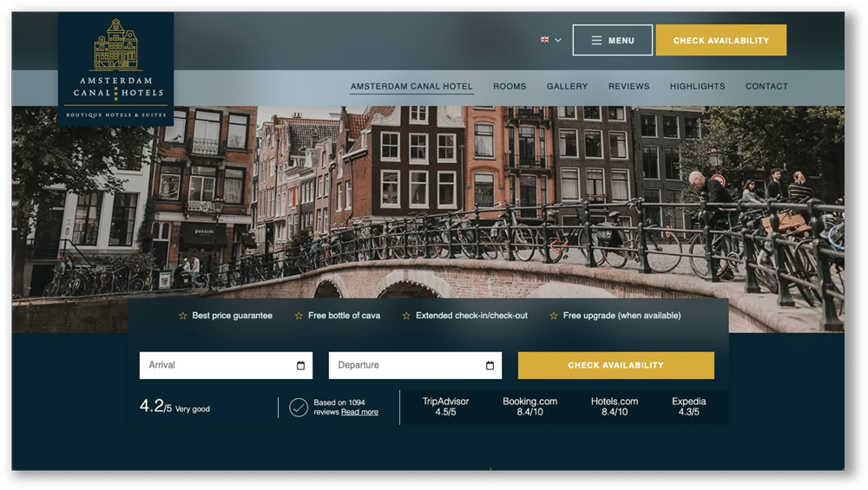Open the hamburger MENU button

(612, 40)
